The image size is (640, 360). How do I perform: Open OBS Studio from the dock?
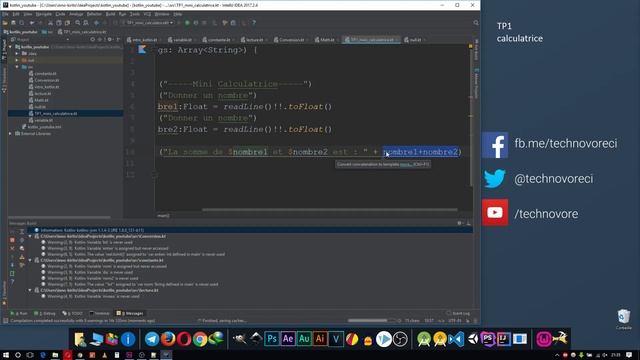[x=400, y=339]
